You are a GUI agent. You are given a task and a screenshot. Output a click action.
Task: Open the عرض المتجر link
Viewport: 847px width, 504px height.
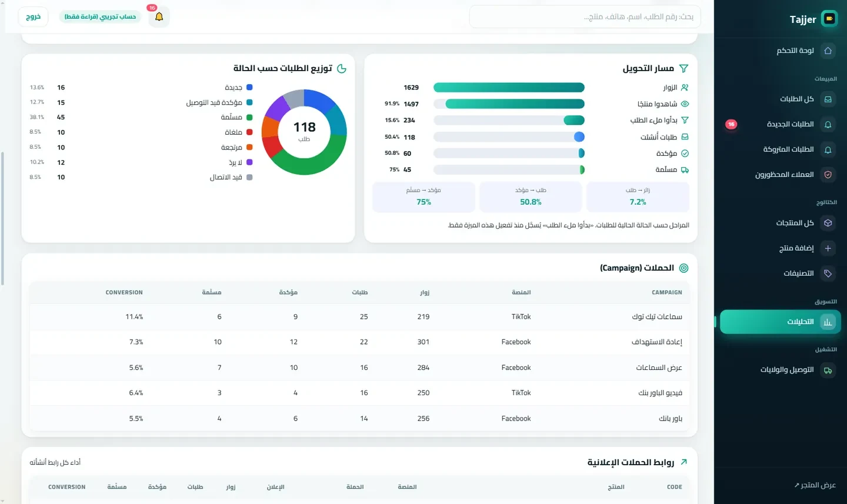[815, 485]
